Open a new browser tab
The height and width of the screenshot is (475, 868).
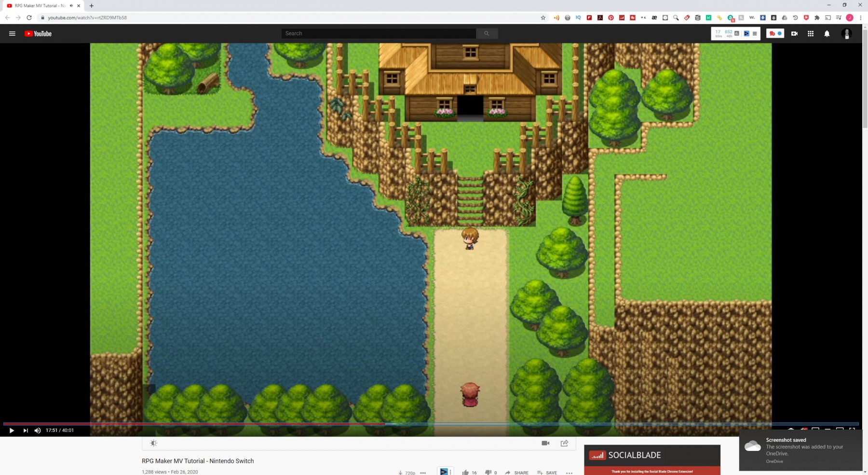click(92, 6)
